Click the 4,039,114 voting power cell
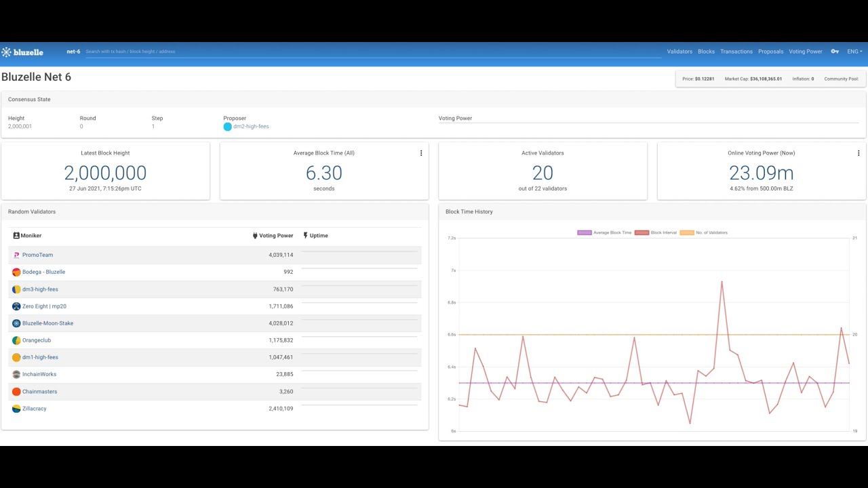 [281, 255]
